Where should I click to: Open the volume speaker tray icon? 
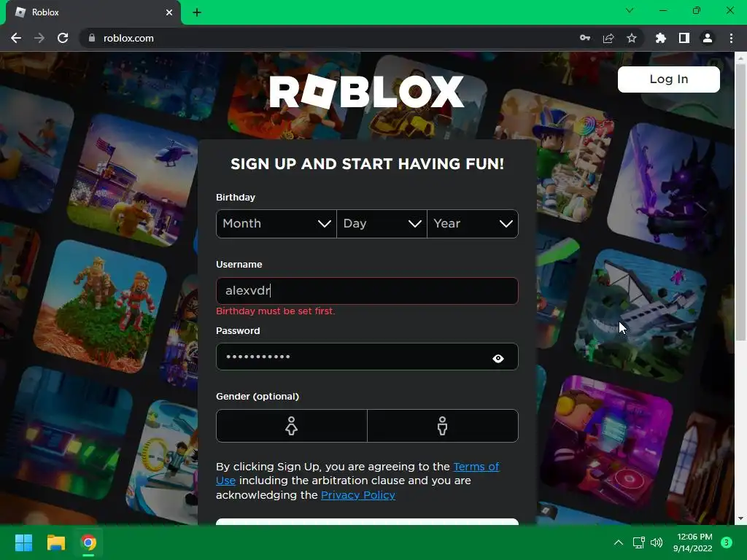point(657,542)
